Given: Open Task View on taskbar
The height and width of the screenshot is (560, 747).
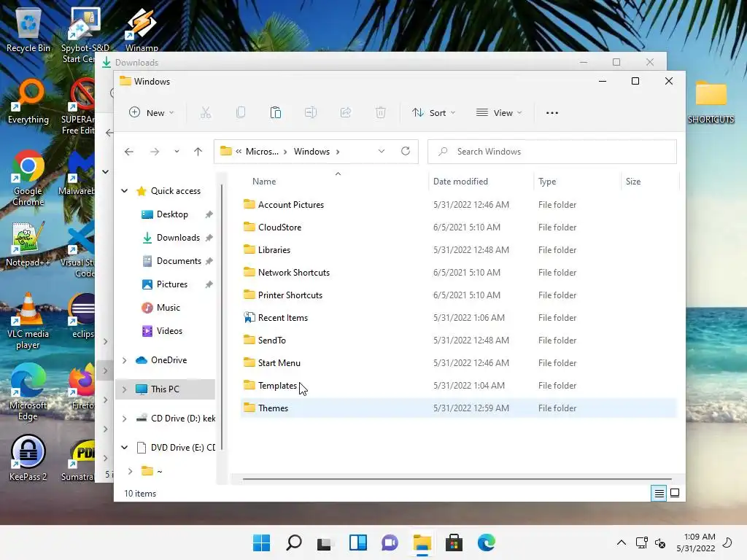Looking at the screenshot, I should pyautogui.click(x=325, y=542).
